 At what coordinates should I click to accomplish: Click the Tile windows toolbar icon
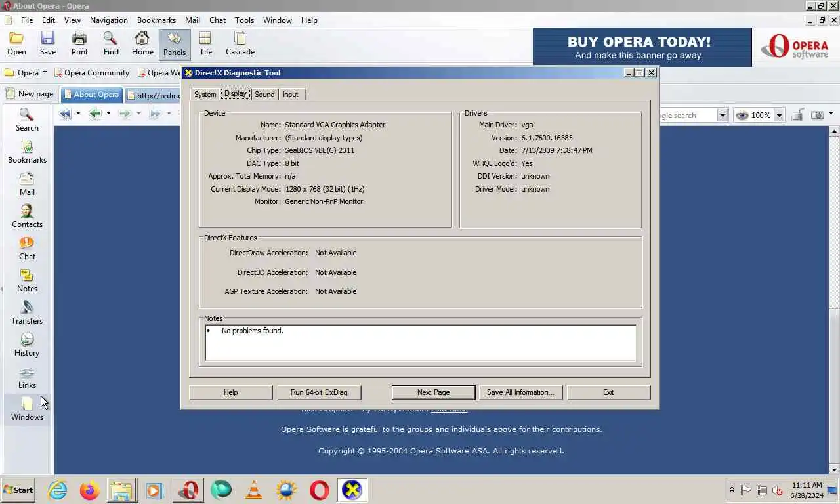pyautogui.click(x=206, y=44)
